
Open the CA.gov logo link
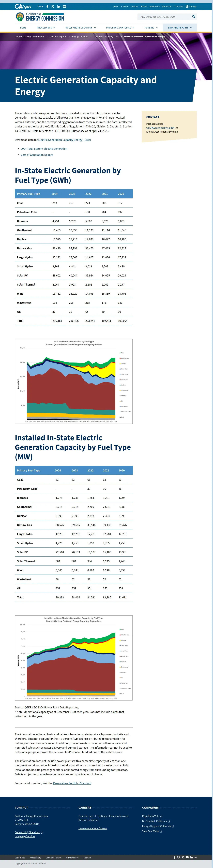(x=23, y=6)
